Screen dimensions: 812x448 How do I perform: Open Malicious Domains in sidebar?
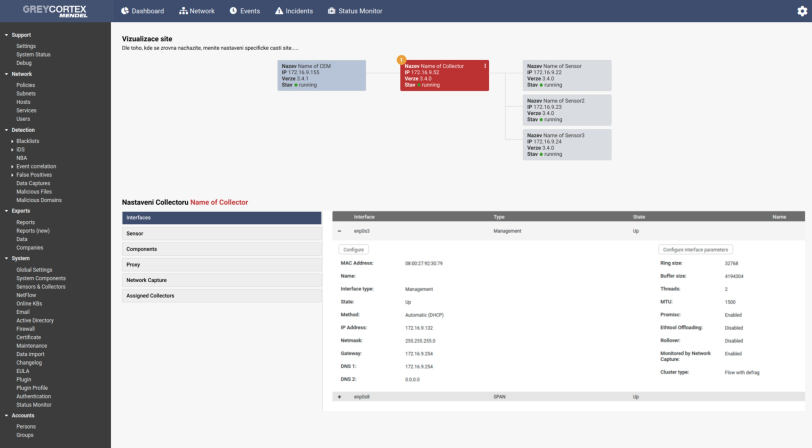tap(39, 200)
